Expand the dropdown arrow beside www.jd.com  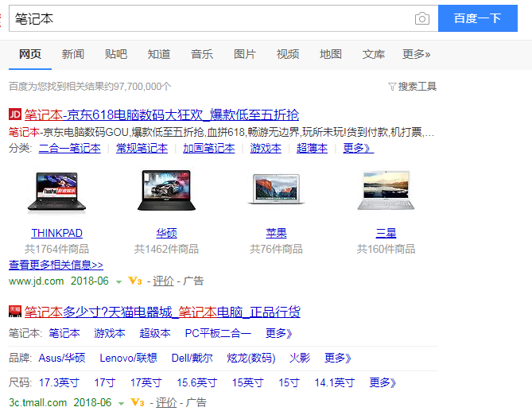[x=118, y=281]
